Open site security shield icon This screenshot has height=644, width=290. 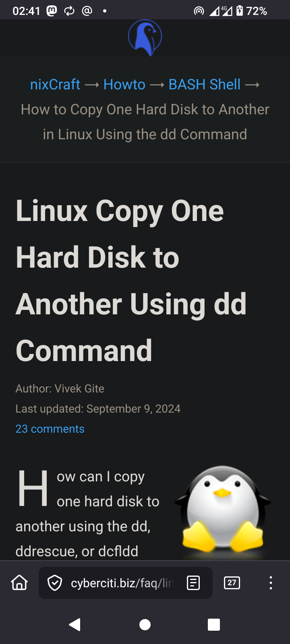click(55, 583)
